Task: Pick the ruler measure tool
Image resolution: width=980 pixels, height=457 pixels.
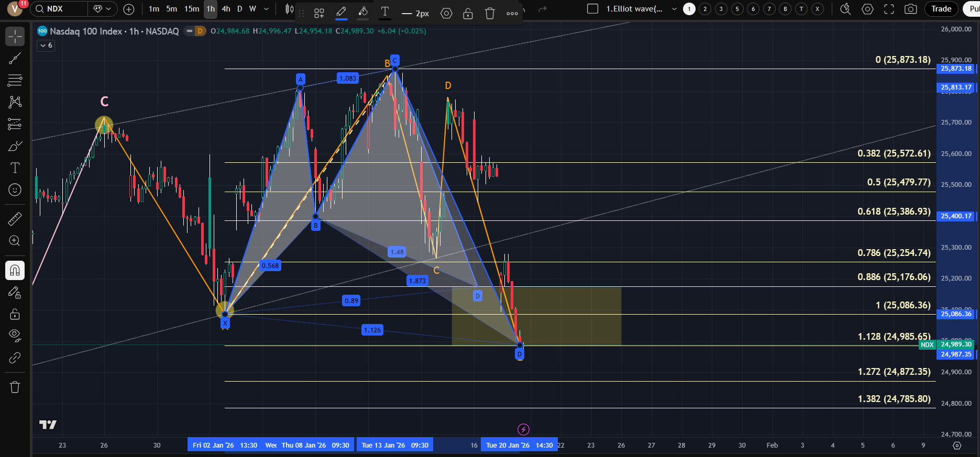Action: tap(15, 219)
